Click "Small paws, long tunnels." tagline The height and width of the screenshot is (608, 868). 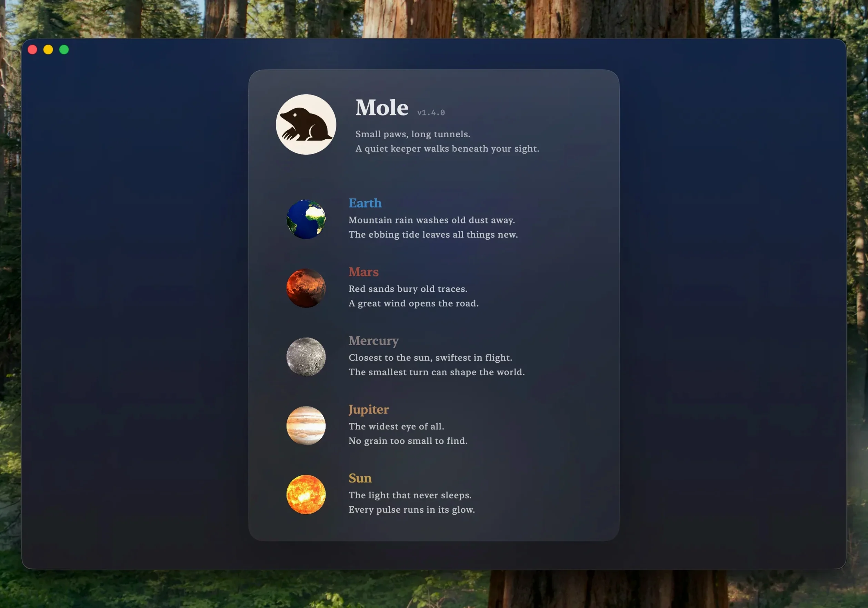(x=413, y=134)
